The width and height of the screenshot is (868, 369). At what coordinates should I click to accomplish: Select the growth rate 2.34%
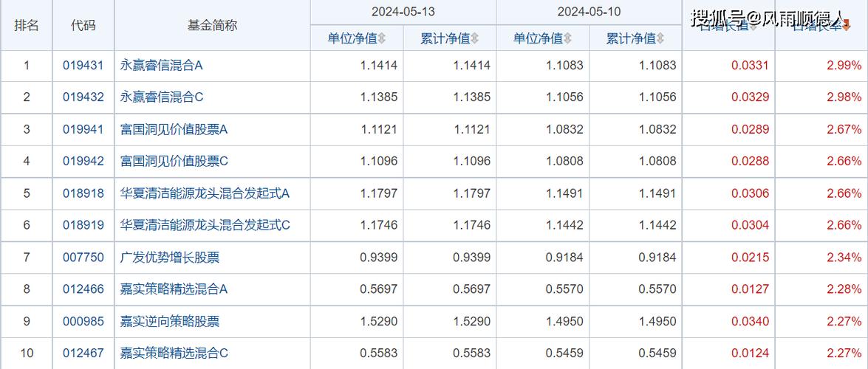coord(844,258)
